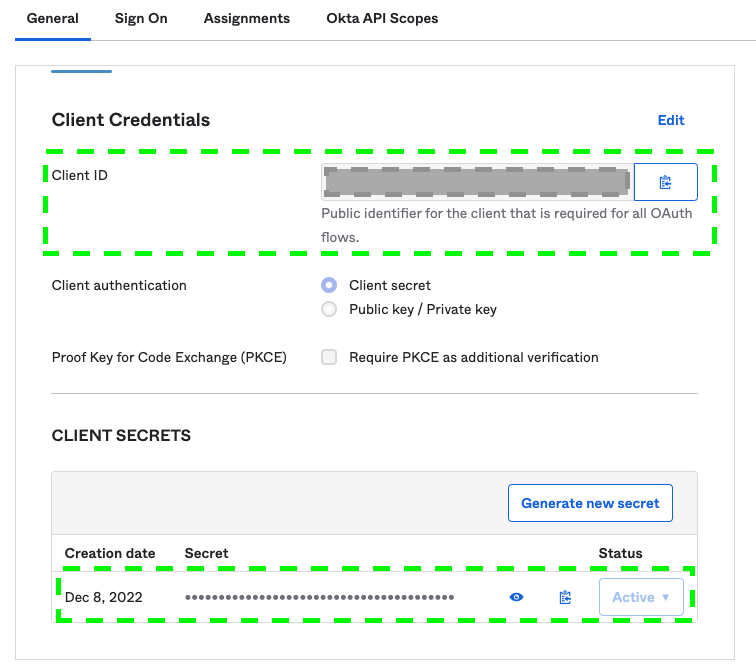The image size is (756, 669).
Task: Reveal the client secret with eye icon
Action: (516, 597)
